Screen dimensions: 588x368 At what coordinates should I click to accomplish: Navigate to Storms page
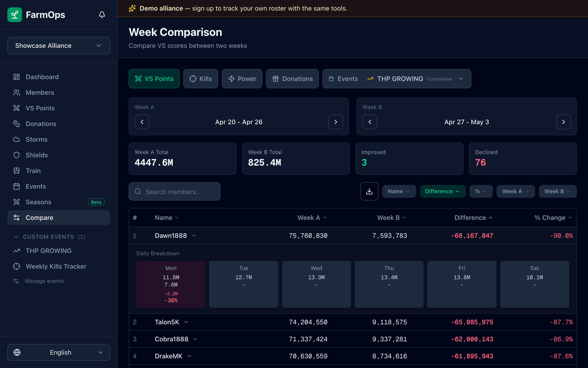59,139
